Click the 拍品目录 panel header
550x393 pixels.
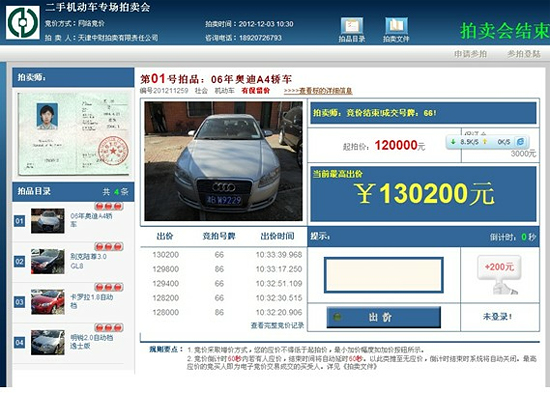click(x=73, y=192)
